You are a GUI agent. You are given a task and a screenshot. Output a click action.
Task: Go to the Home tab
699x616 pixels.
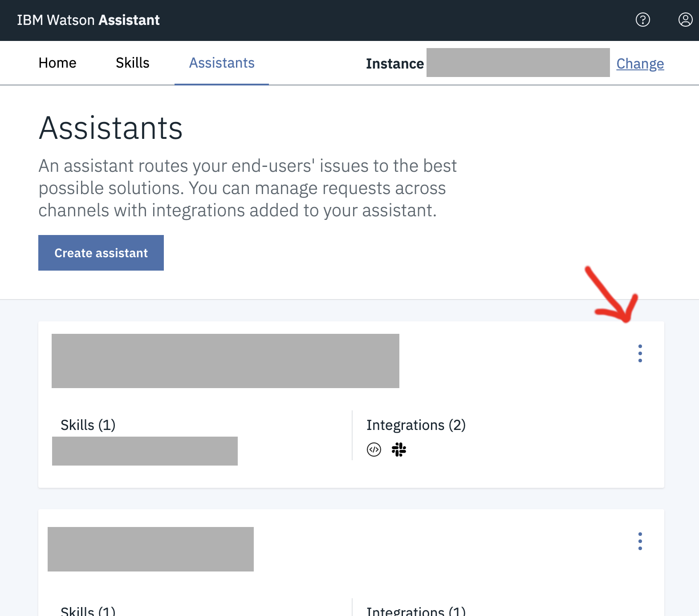click(57, 63)
